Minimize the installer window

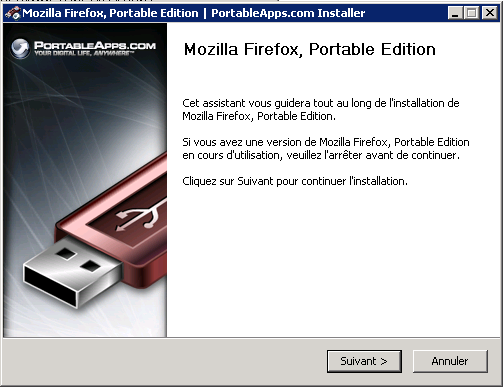point(455,13)
